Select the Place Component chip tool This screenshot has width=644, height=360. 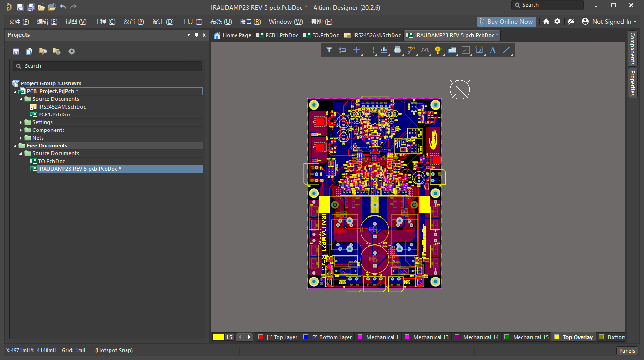click(x=398, y=50)
